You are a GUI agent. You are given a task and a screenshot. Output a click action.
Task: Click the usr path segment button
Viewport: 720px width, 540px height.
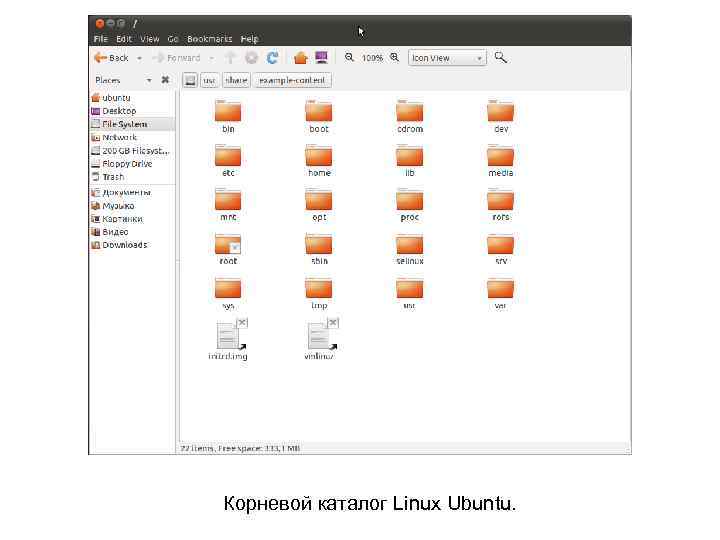click(209, 80)
